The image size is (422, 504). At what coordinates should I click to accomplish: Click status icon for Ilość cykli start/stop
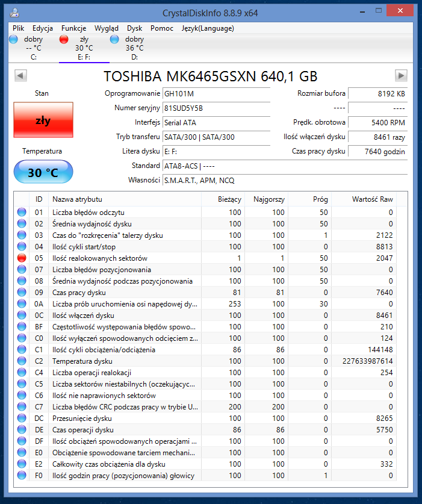click(22, 246)
